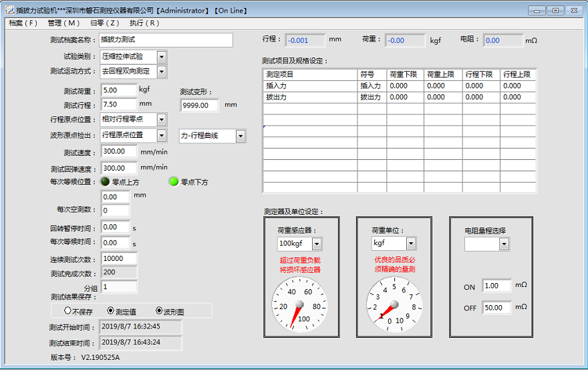Expand the 力-行程曲线 curve type dropdown

click(x=241, y=136)
